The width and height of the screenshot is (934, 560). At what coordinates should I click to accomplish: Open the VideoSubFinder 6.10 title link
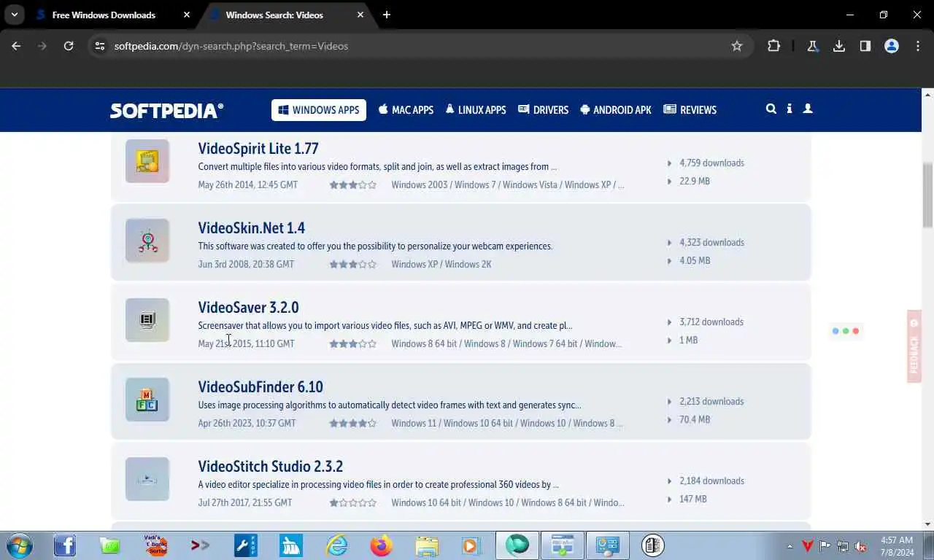coord(260,387)
